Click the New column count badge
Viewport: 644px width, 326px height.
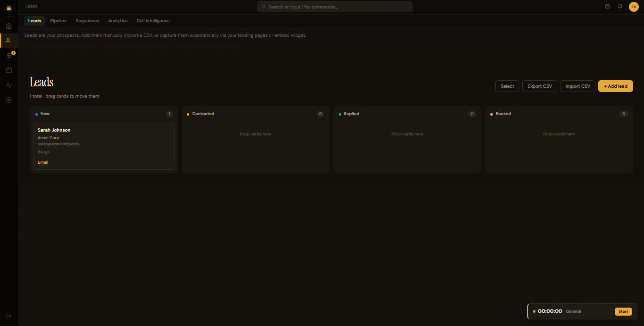tap(169, 114)
